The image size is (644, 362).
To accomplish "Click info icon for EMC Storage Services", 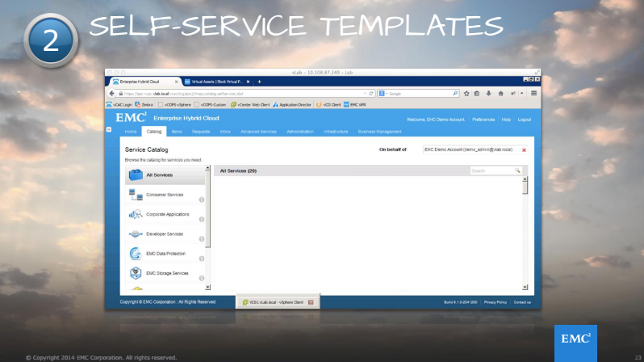I will tap(202, 279).
